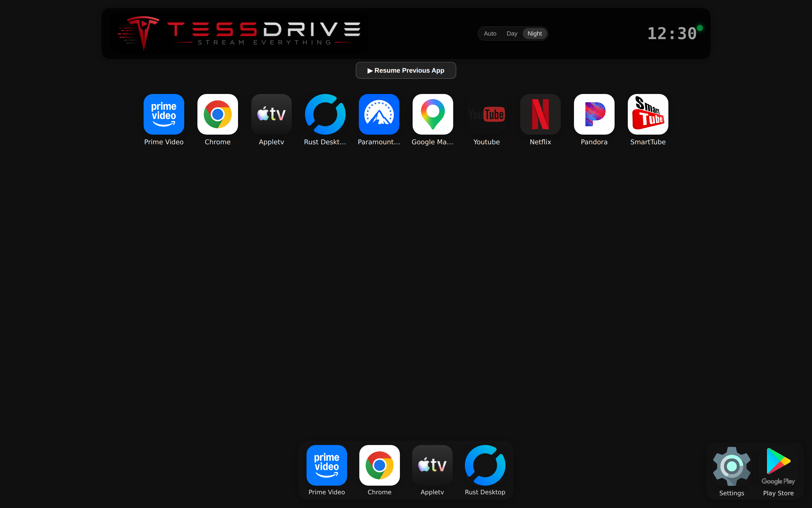Screen dimensions: 812x508
Task: Launch the Paramount... app
Action: tap(379, 114)
